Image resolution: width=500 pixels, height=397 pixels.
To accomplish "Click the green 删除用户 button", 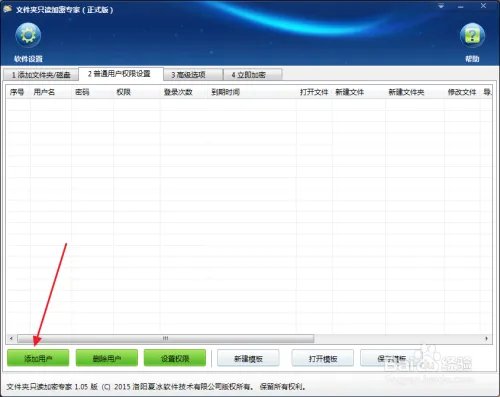I will (107, 358).
